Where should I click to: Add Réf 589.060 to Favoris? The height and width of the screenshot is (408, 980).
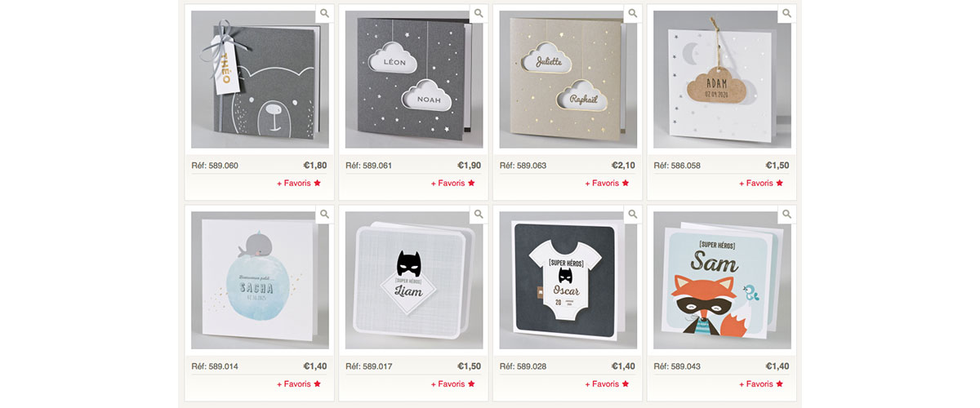tap(299, 184)
